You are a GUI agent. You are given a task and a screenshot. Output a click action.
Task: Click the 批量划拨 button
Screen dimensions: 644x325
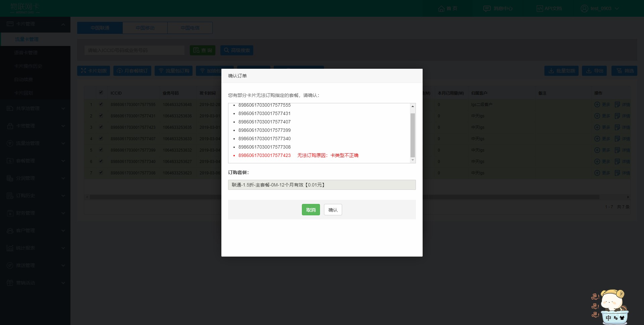(x=561, y=71)
